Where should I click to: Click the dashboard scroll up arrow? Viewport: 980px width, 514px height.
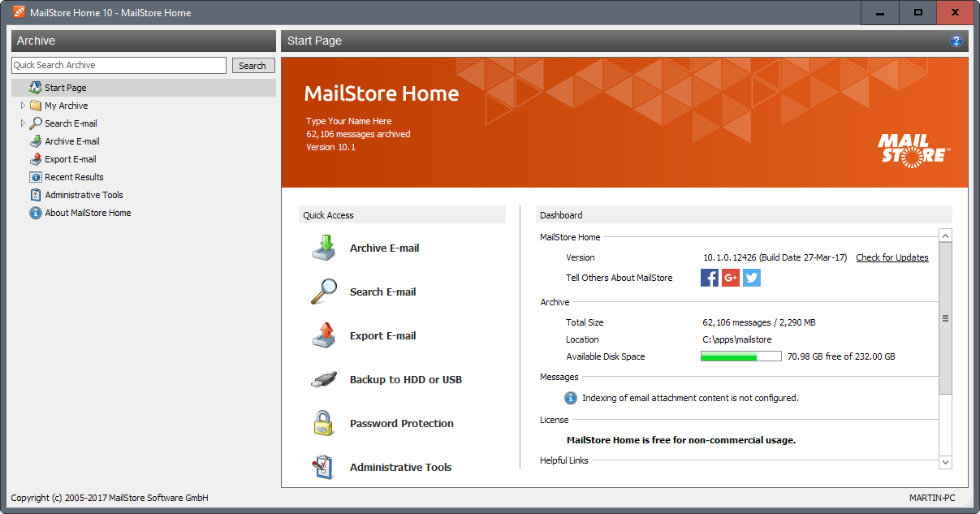[945, 235]
